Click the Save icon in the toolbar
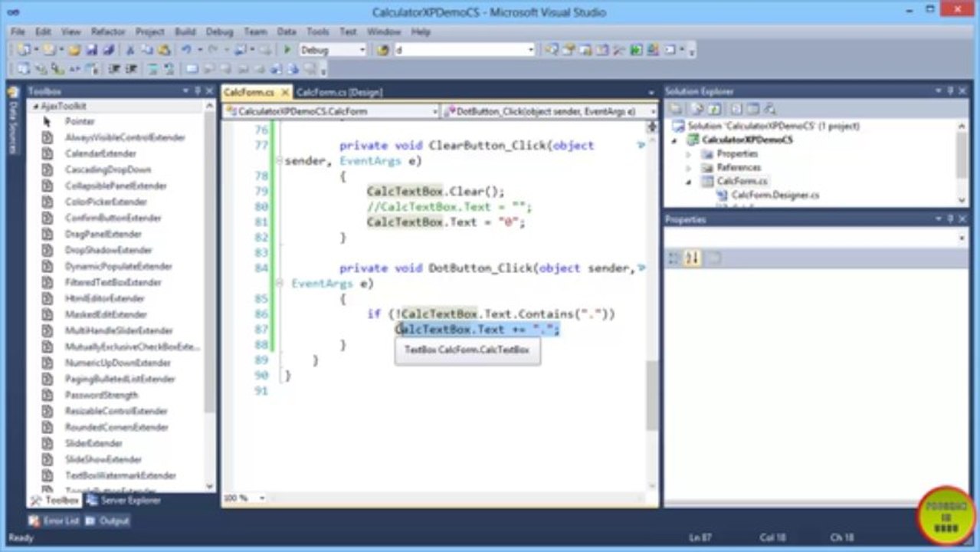The image size is (980, 552). [91, 50]
